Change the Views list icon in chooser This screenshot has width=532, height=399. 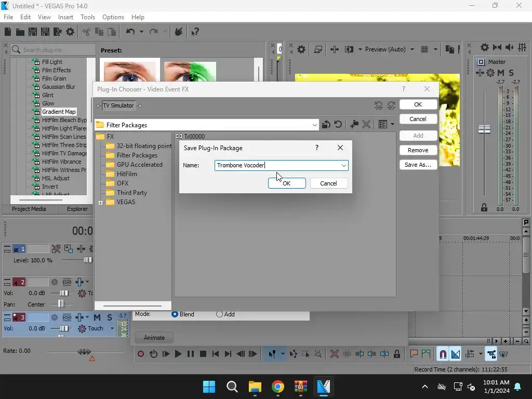[x=383, y=125]
